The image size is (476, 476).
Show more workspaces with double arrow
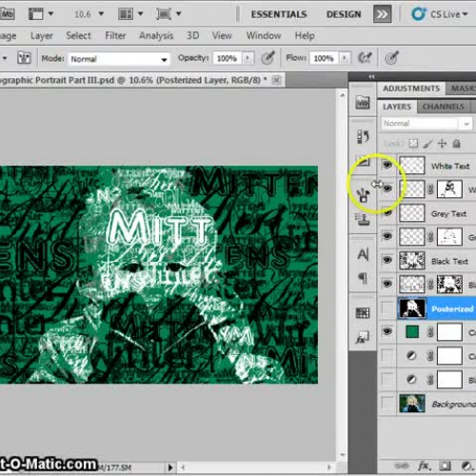tap(382, 14)
